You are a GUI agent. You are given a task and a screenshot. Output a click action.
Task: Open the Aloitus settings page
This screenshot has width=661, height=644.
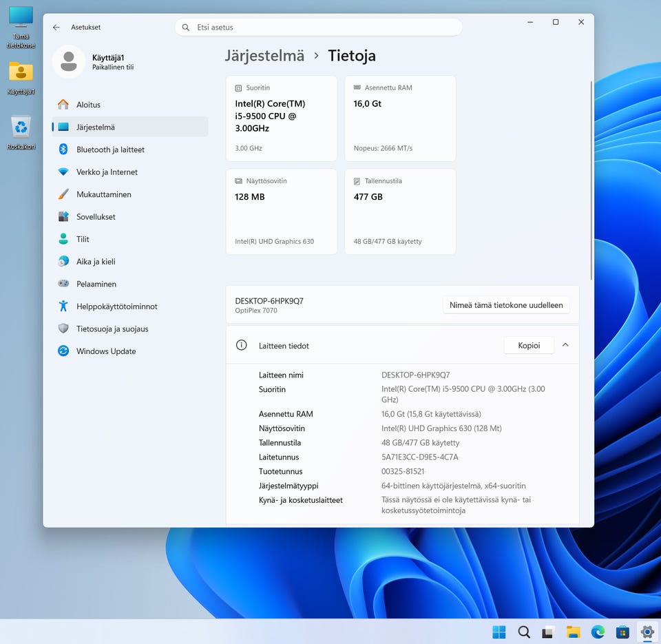coord(130,105)
